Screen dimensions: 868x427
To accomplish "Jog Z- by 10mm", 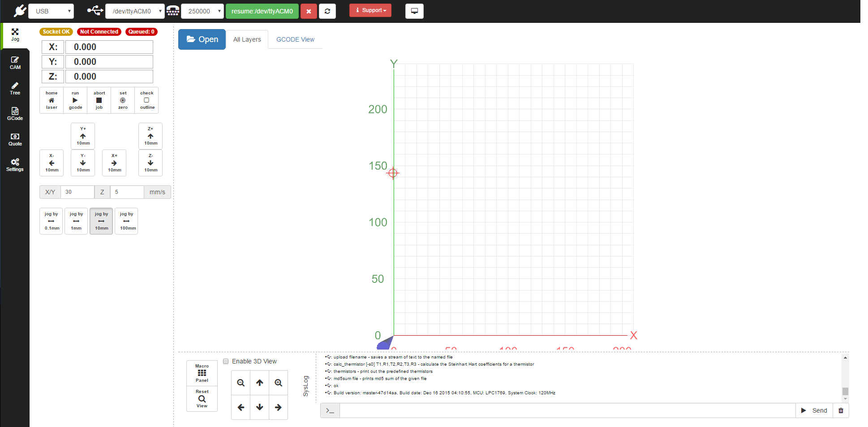I will (x=150, y=163).
